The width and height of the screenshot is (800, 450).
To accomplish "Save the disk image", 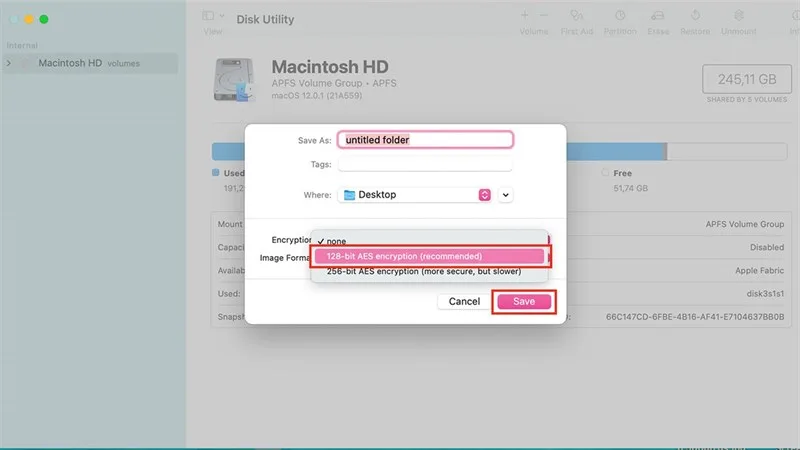I will [524, 302].
